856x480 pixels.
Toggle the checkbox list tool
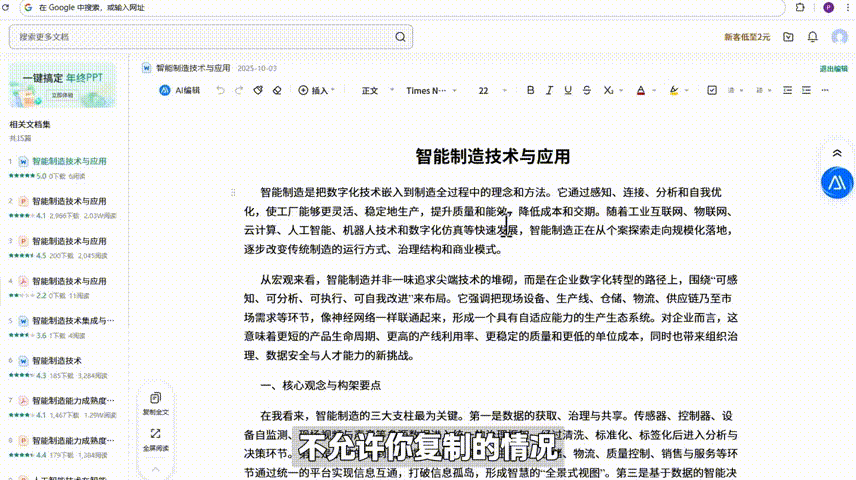[712, 90]
